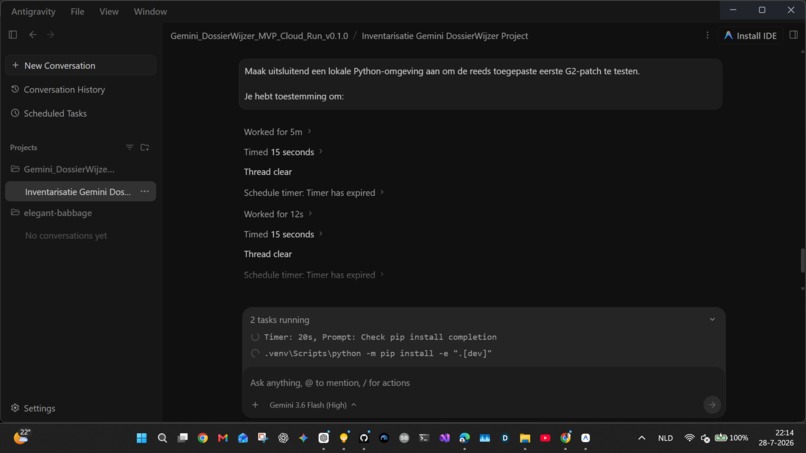
Task: Open the Antigravity menu
Action: click(33, 11)
